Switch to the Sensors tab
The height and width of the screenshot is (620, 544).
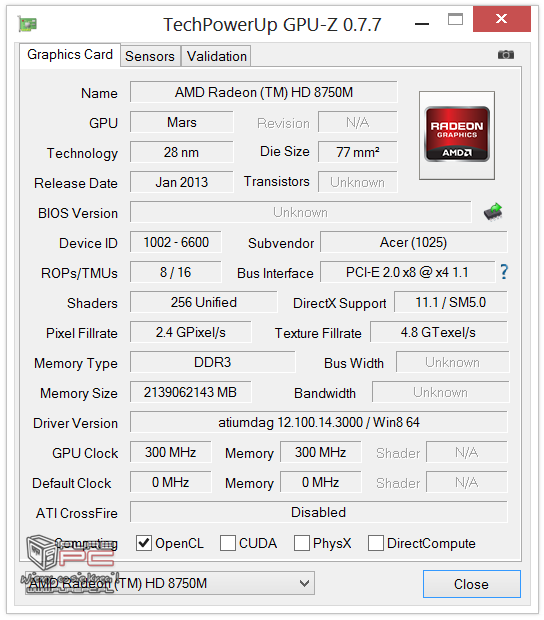(x=150, y=56)
